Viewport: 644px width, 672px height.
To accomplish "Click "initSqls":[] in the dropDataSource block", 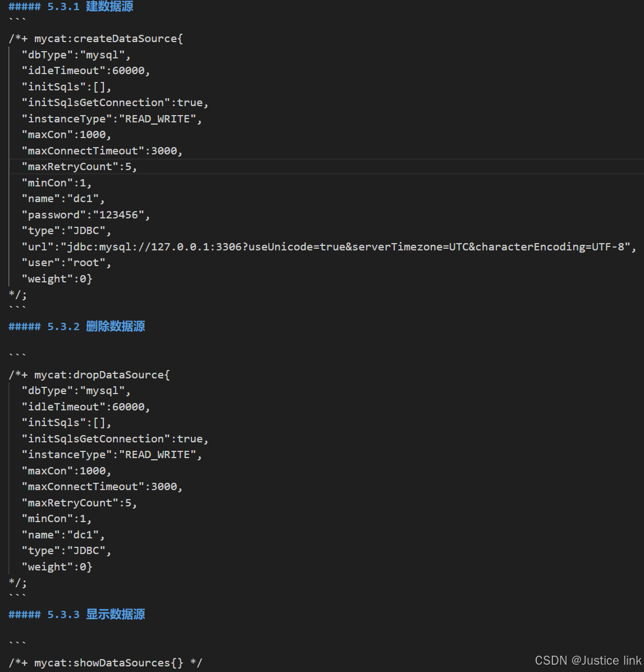I will tap(66, 423).
